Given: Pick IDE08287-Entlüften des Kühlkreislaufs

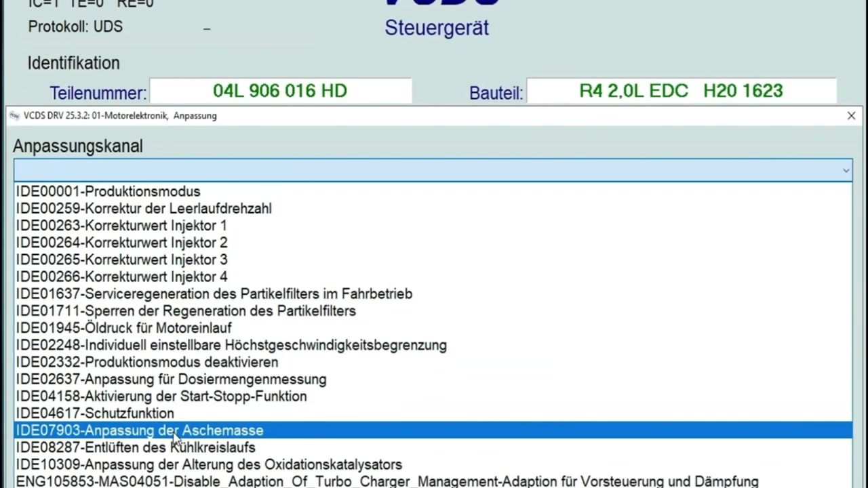Looking at the screenshot, I should 433,447.
